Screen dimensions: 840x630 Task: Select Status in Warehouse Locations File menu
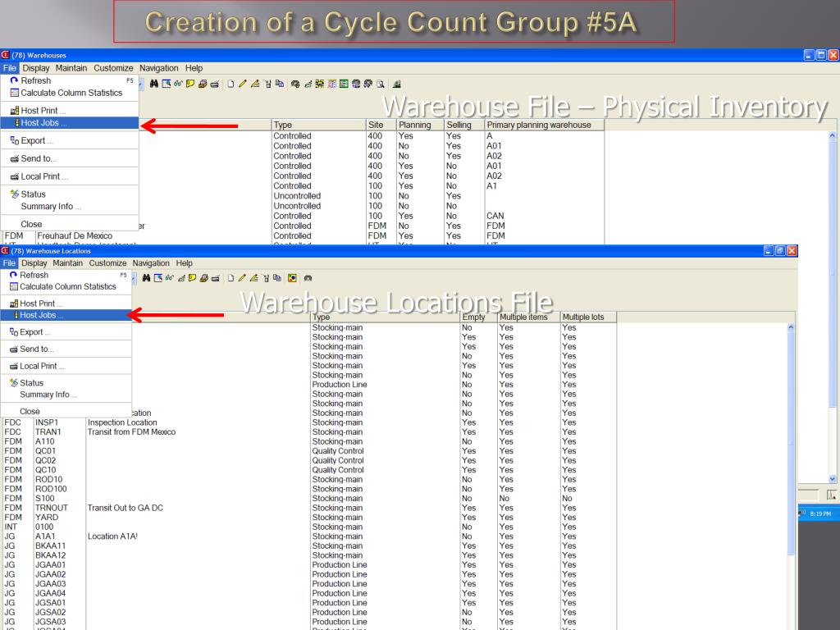coord(66,382)
